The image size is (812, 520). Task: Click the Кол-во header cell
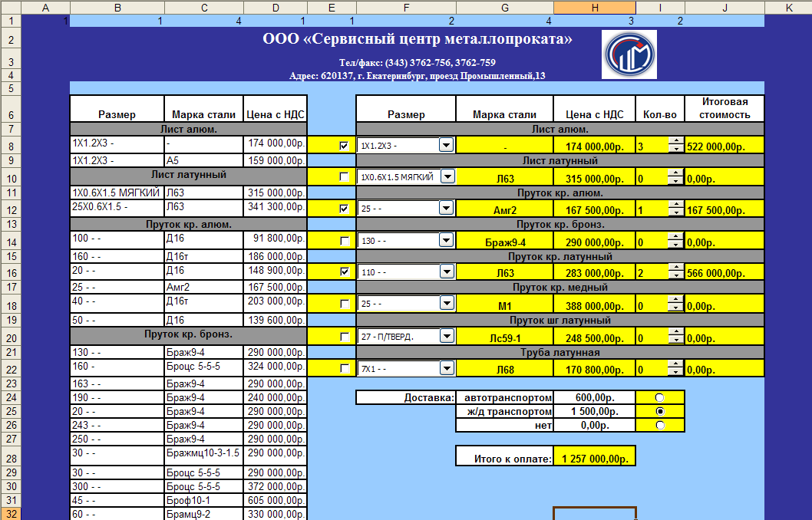[x=660, y=109]
